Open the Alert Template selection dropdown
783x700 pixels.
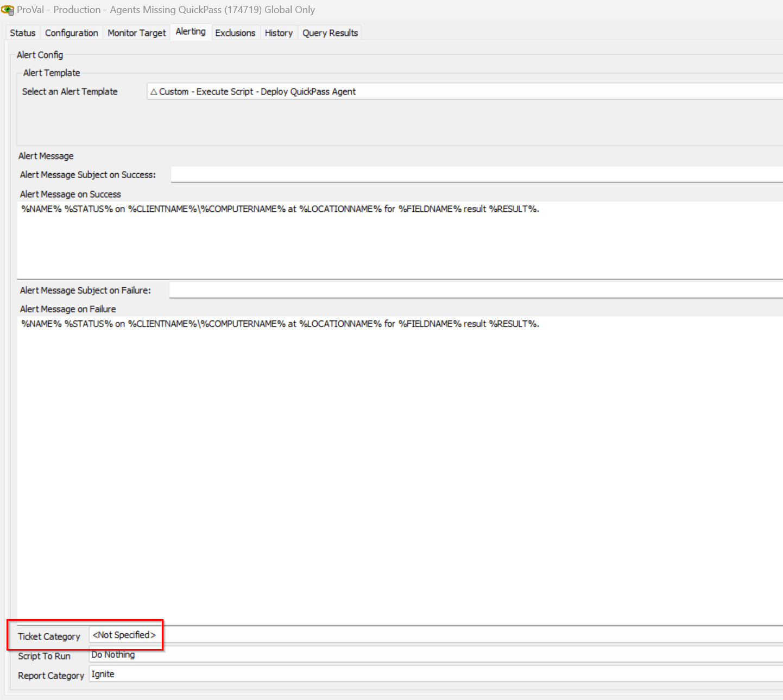tap(464, 92)
